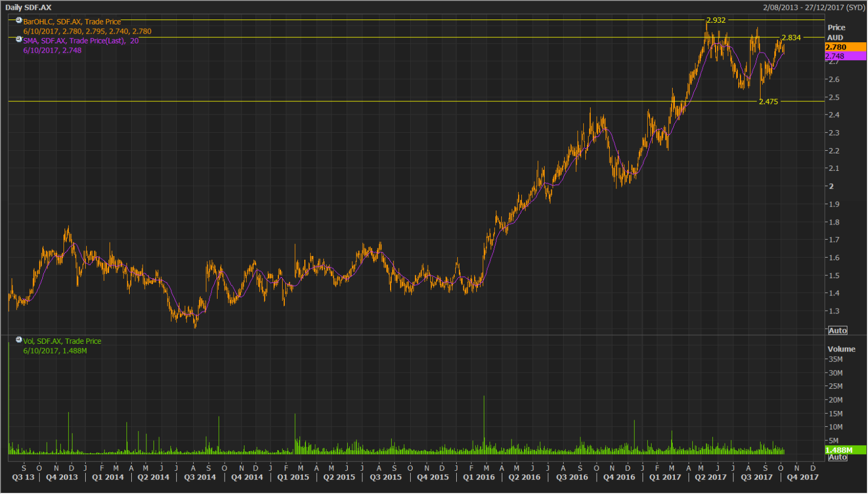Click the Q1 2015 label on the time axis

click(x=293, y=478)
